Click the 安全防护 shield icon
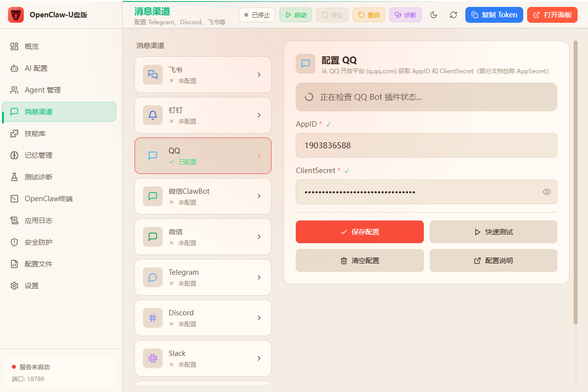588x392 pixels. pos(14,242)
